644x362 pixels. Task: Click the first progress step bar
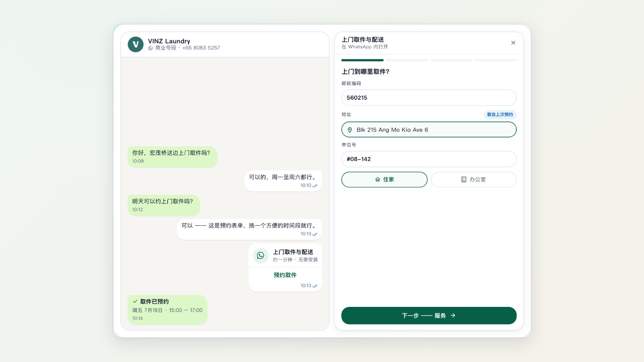click(363, 60)
